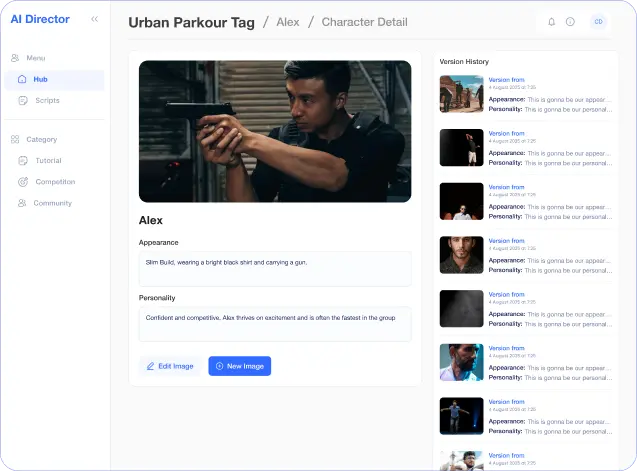Open the CD user avatar menu
Screen dimensions: 637x471
pyautogui.click(x=598, y=22)
